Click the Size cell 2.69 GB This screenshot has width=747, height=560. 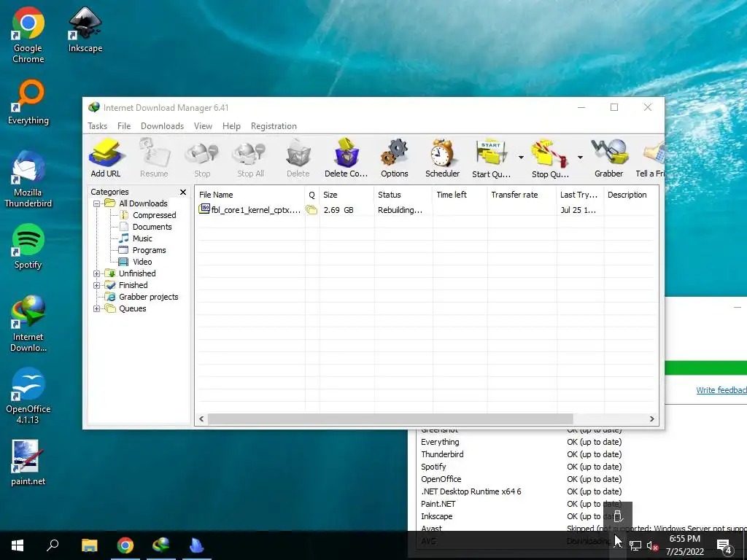(338, 210)
